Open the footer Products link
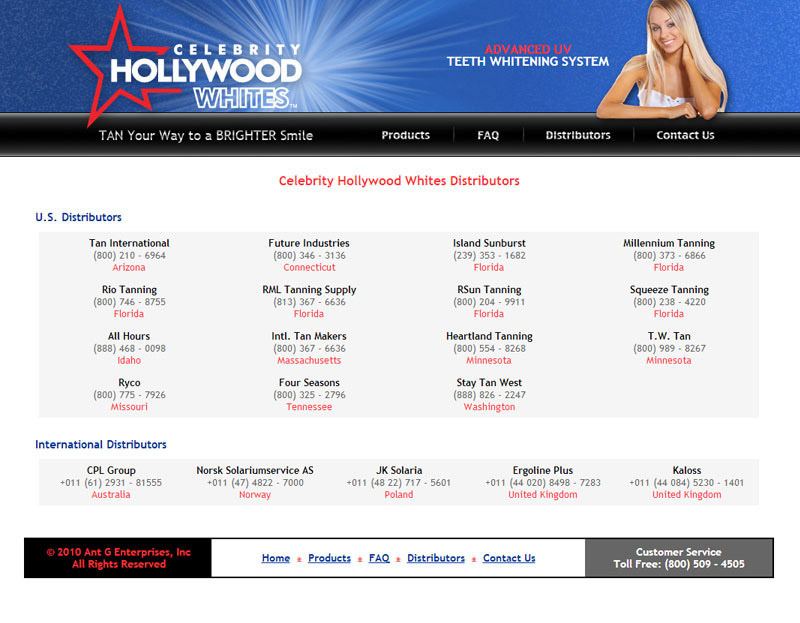The image size is (800, 623). (329, 558)
